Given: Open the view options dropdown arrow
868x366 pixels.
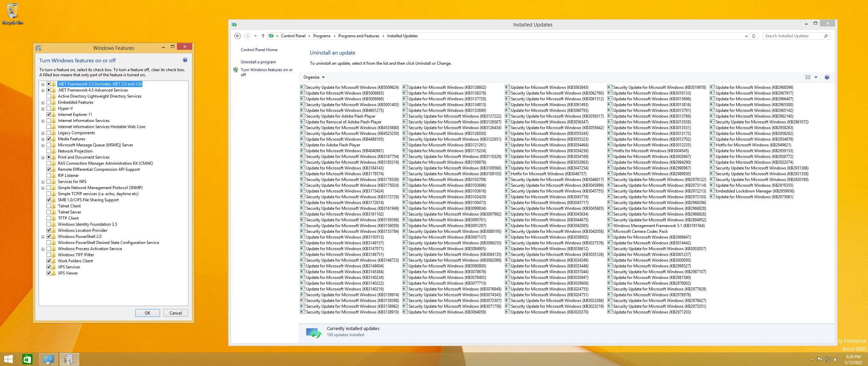Looking at the screenshot, I should [816, 77].
